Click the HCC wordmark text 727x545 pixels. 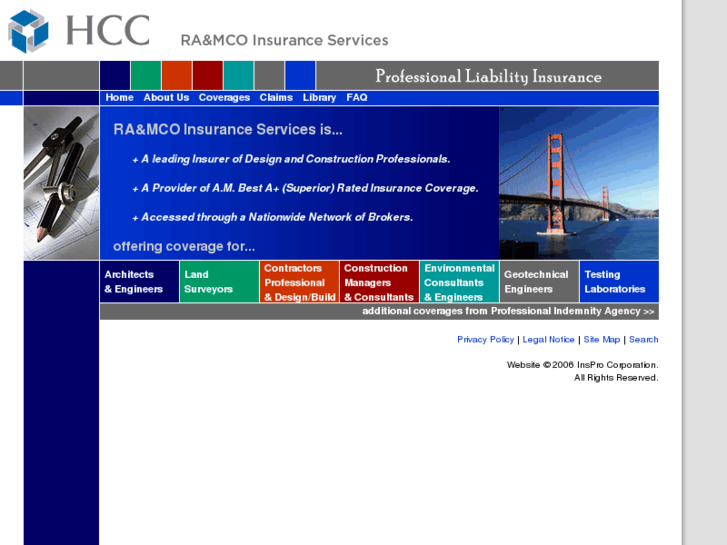coord(108,31)
